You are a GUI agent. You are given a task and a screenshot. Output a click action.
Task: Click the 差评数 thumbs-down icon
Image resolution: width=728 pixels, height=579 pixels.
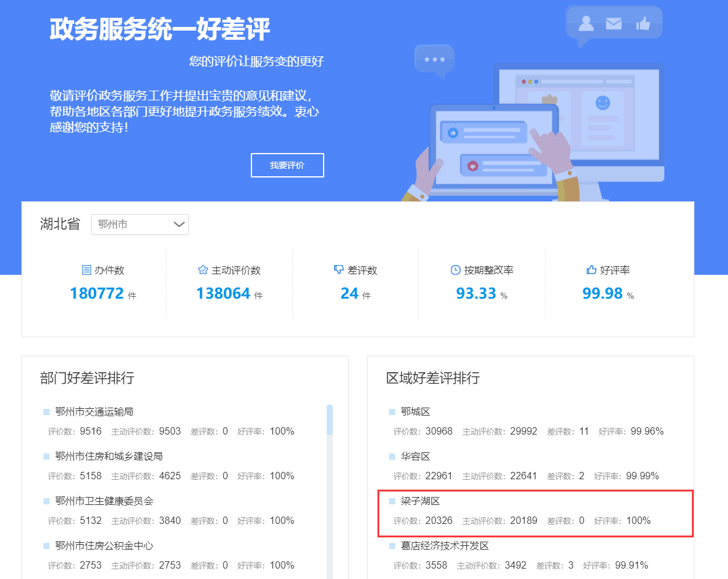coord(338,269)
